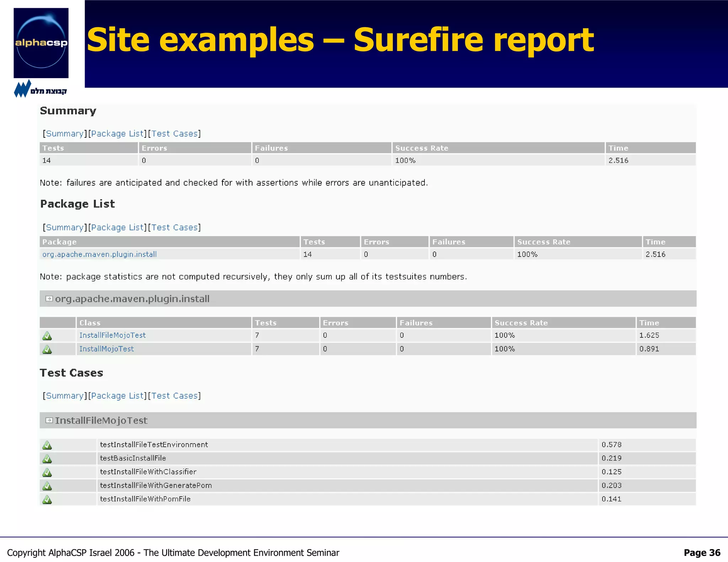The width and height of the screenshot is (728, 562).
Task: Collapse the InstallFileMojoTest test cases section
Action: 49,421
